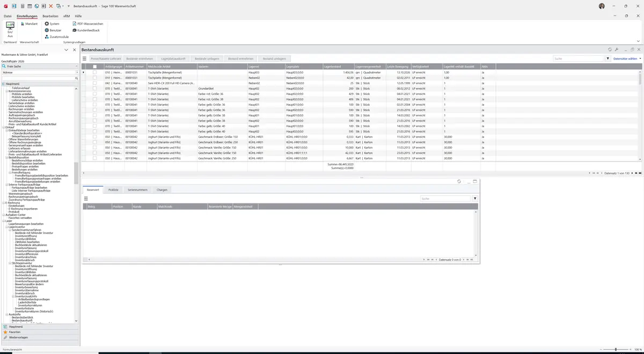
Task: Click the user avatar in title bar
Action: coord(602,6)
